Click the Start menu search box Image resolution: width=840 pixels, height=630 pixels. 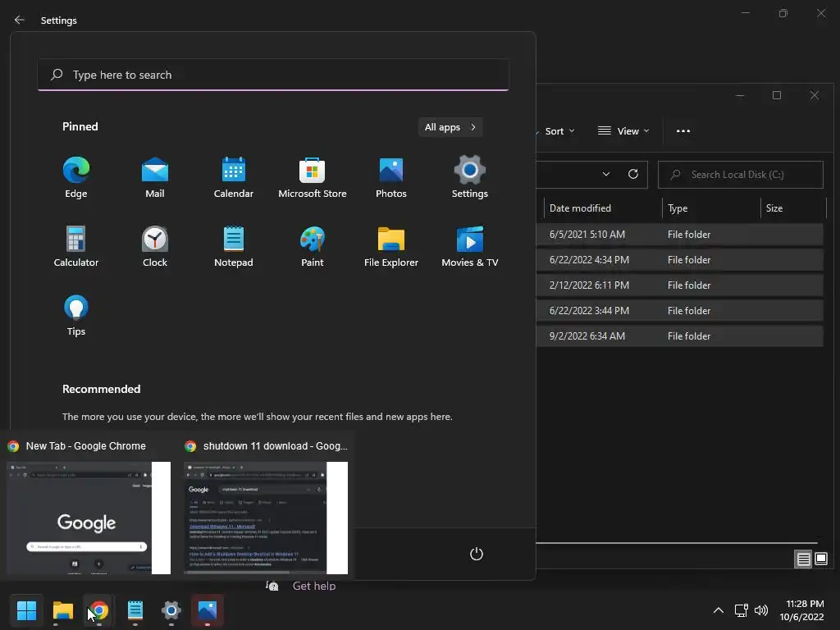[x=273, y=75]
